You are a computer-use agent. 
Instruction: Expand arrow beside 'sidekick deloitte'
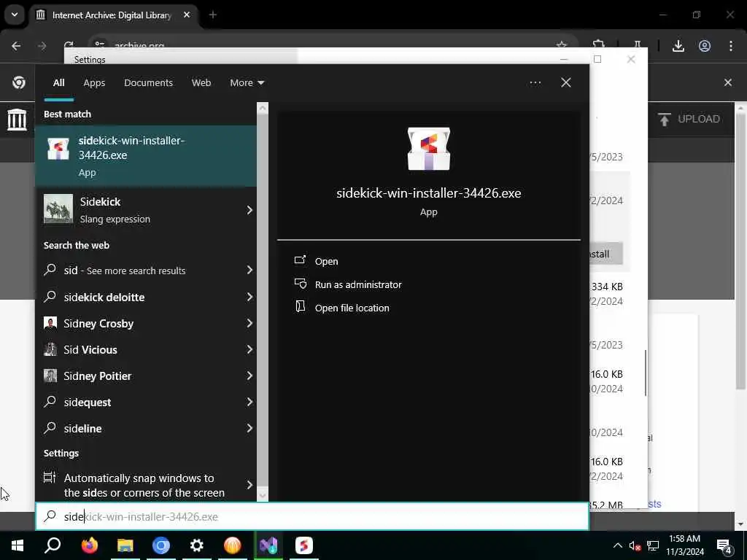pos(249,297)
